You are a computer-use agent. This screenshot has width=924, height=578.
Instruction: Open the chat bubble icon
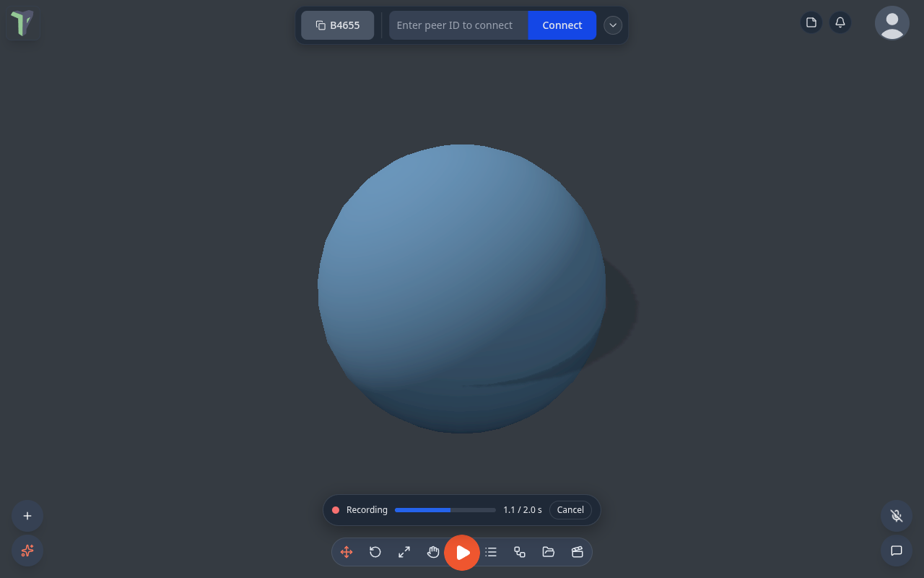(x=897, y=551)
